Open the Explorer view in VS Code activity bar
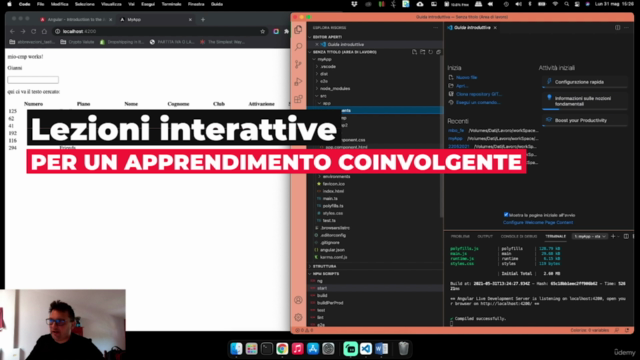 click(x=298, y=29)
